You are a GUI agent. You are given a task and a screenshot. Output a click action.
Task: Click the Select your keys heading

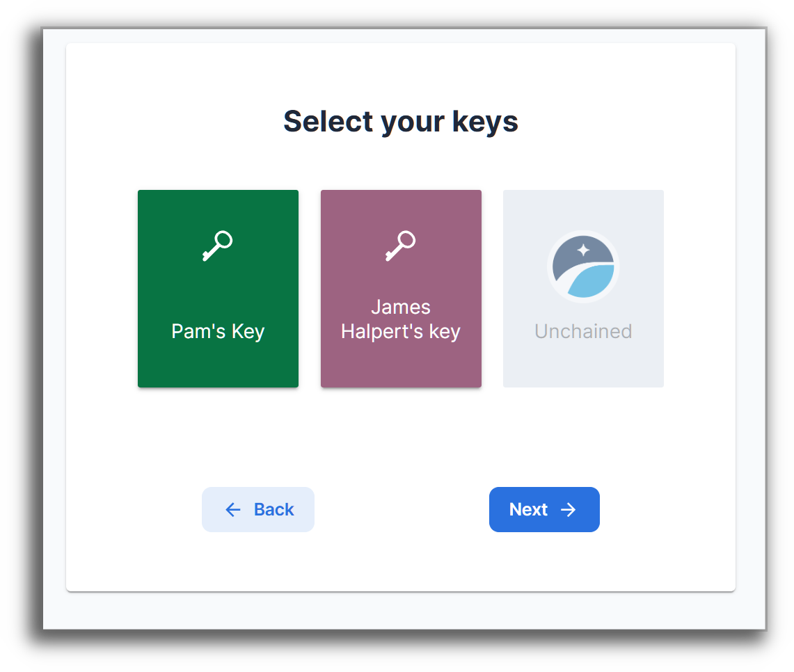click(x=400, y=121)
